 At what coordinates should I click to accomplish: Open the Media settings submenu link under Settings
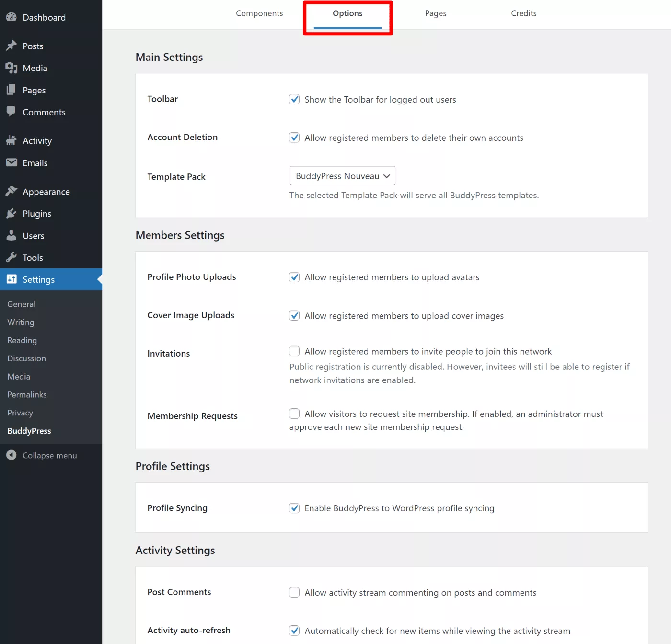tap(19, 377)
